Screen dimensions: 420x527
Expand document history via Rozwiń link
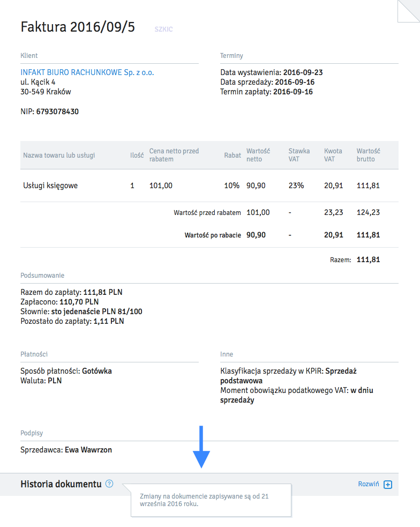tap(369, 484)
